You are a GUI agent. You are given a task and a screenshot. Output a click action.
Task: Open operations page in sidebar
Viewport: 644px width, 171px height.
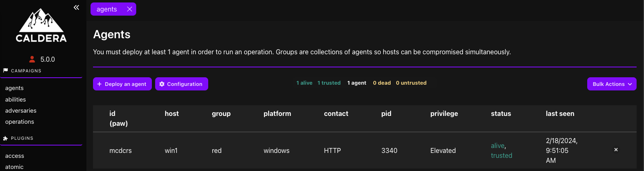(19, 122)
